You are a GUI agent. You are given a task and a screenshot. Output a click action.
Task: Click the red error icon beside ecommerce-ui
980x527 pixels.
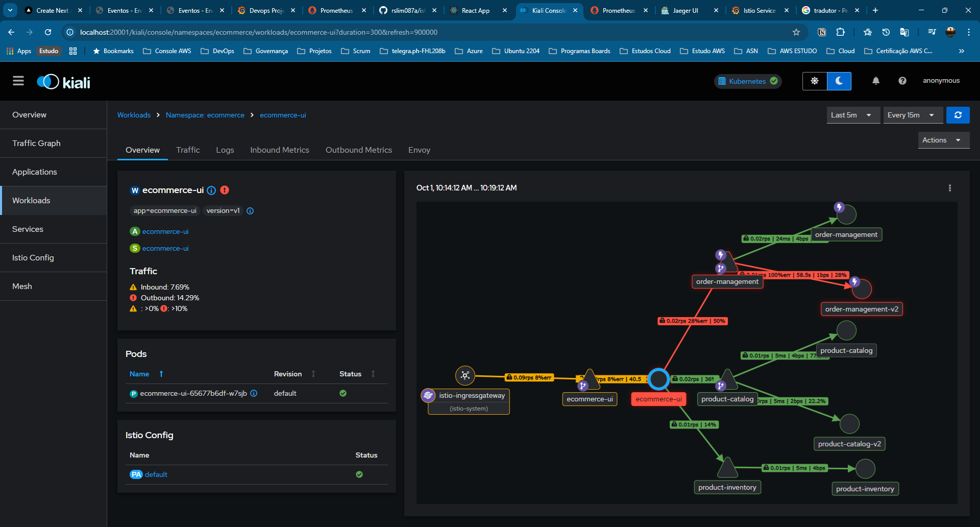(225, 190)
